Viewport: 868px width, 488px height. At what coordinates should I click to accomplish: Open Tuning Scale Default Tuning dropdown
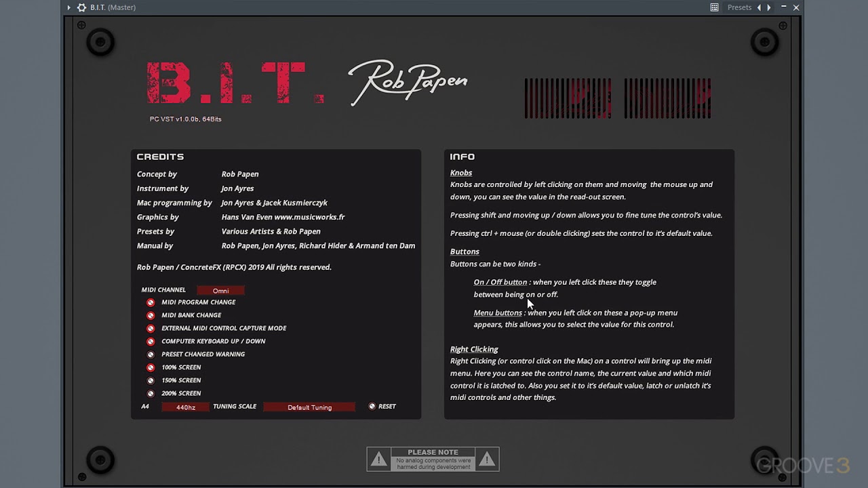[x=309, y=407]
